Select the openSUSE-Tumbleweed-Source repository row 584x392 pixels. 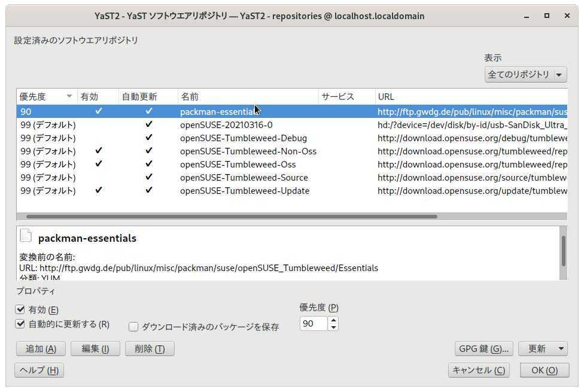292,177
